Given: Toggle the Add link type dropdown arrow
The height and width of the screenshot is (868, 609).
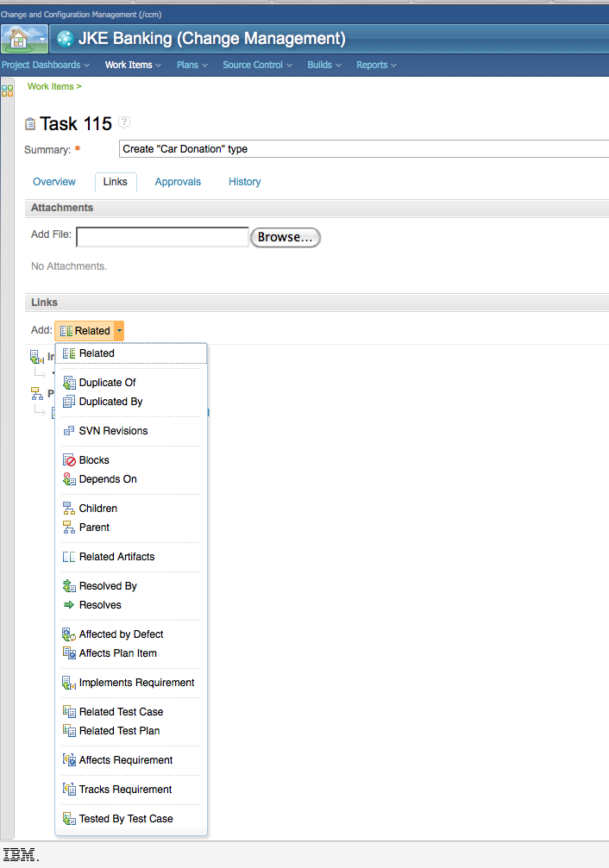Looking at the screenshot, I should [x=119, y=331].
